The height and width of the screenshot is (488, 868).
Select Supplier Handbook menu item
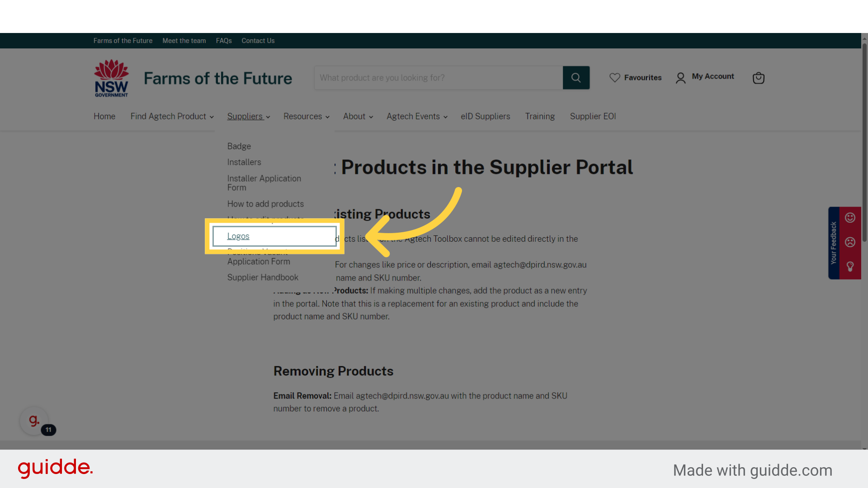(263, 277)
